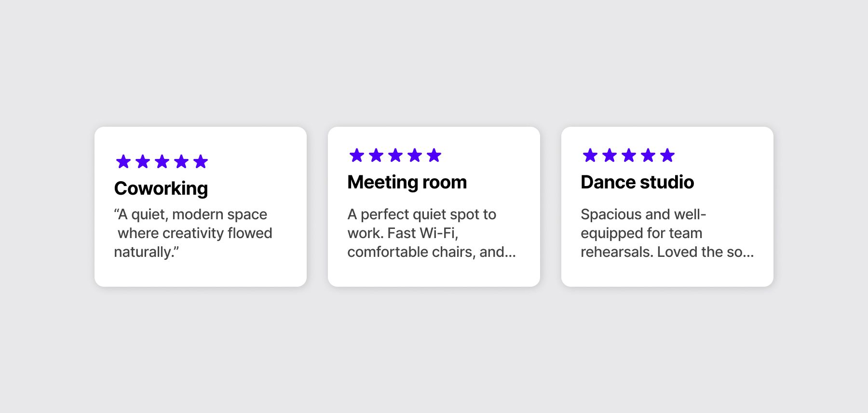The height and width of the screenshot is (413, 868).
Task: Select the fourth star in Meeting room rating
Action: point(415,155)
